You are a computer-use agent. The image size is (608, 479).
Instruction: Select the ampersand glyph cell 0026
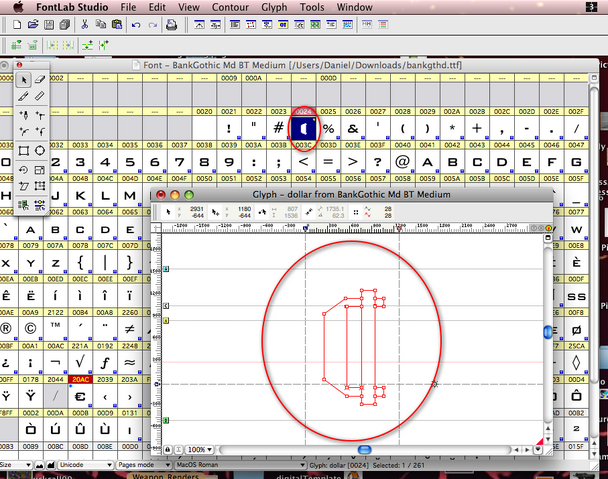point(353,128)
